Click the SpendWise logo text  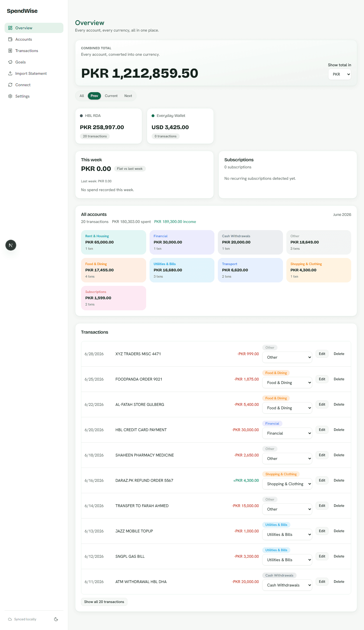coord(22,11)
